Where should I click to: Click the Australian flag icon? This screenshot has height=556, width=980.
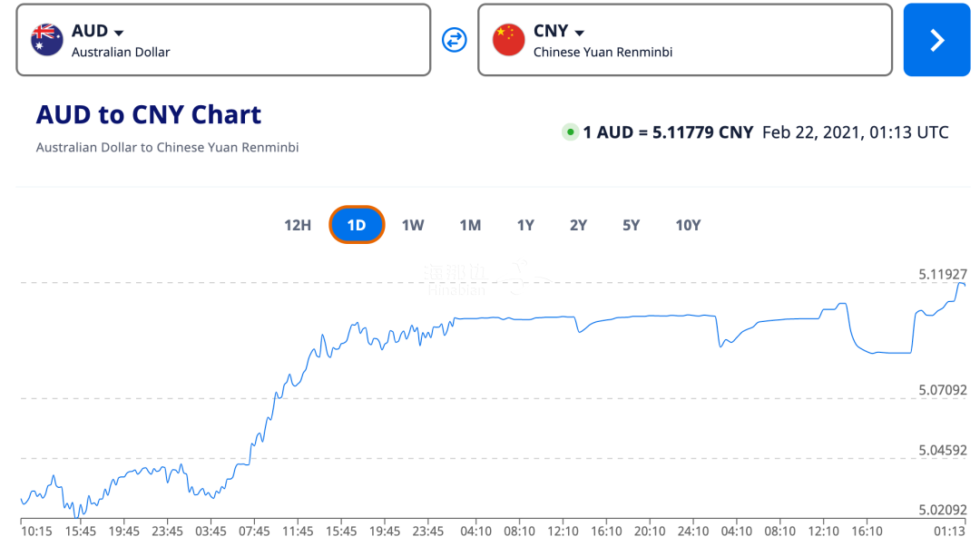(x=47, y=40)
